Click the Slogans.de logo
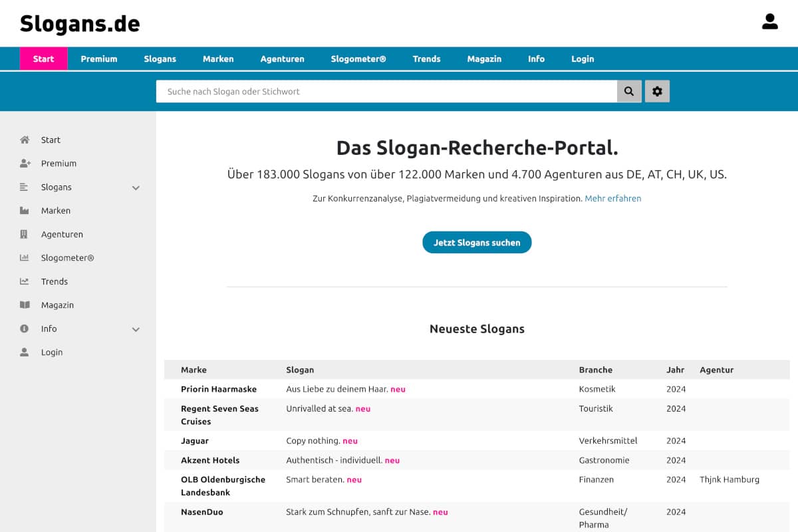Screen dimensions: 798x532 click(80, 23)
